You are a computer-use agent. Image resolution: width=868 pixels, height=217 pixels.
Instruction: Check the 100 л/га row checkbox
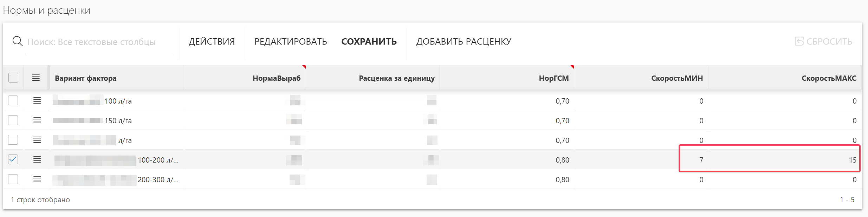click(13, 101)
